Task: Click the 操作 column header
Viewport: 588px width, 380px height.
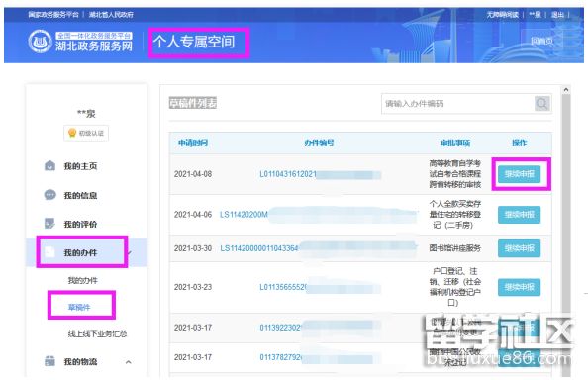Action: (520, 142)
